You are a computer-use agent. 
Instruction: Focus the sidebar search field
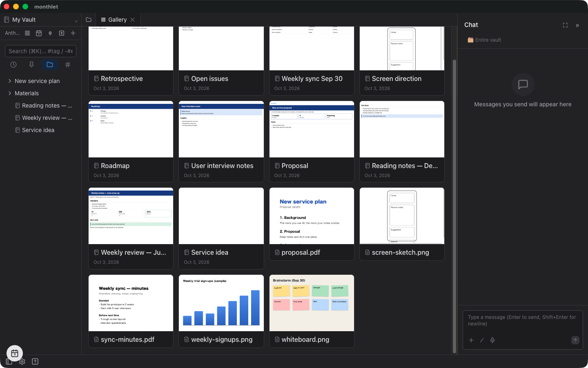40,51
